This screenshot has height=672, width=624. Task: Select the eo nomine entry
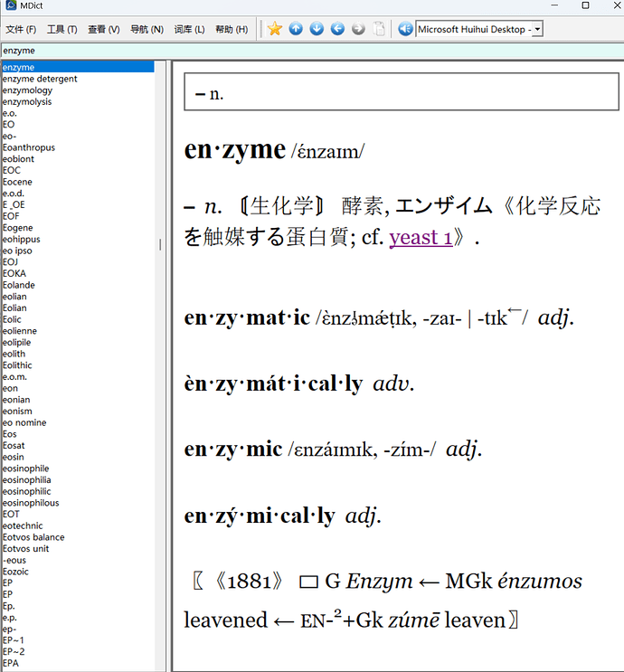pos(24,423)
